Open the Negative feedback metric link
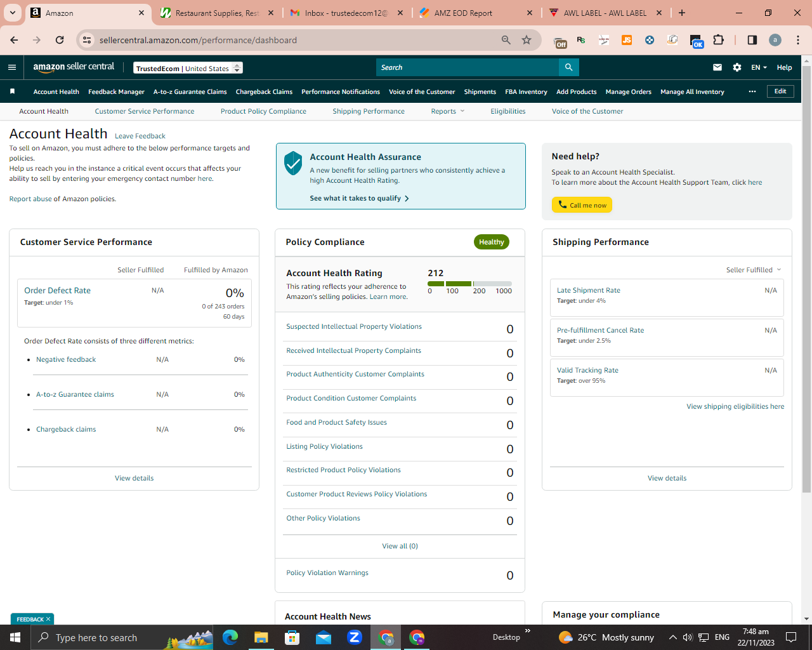The width and height of the screenshot is (812, 650). click(x=66, y=359)
